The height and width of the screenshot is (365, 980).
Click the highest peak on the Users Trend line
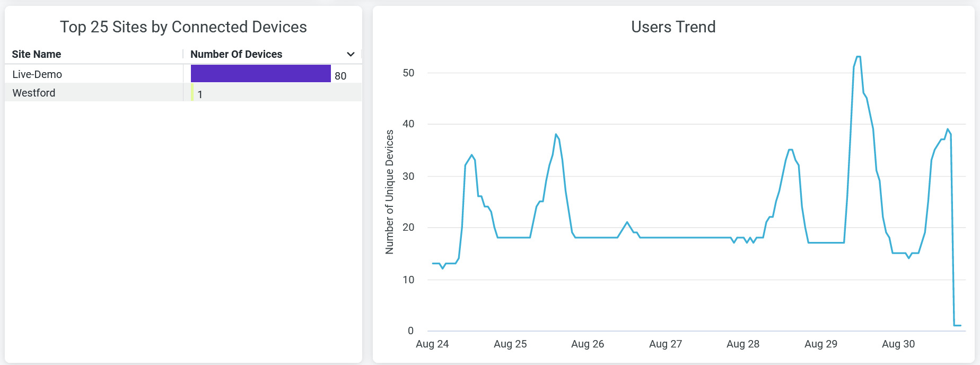[x=858, y=57]
